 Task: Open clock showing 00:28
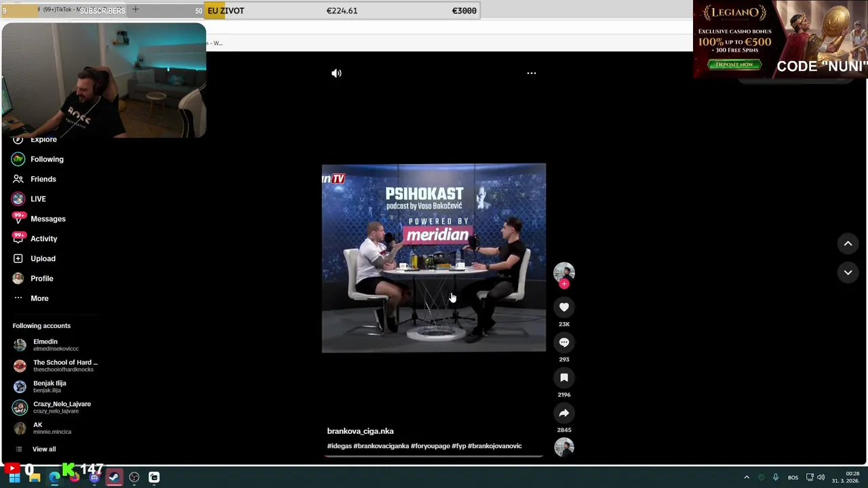[x=846, y=477]
